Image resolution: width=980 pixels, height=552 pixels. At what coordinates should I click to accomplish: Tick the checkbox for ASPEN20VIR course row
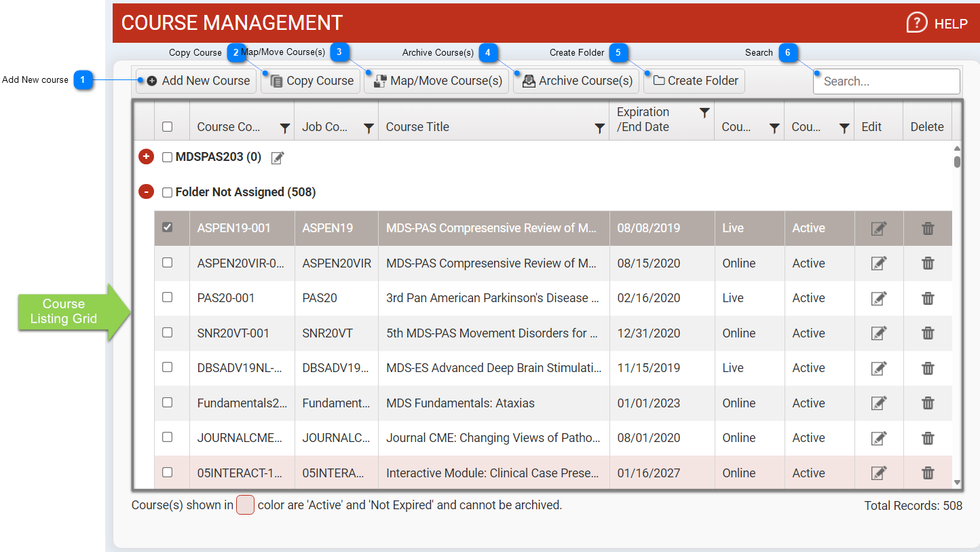tap(168, 263)
